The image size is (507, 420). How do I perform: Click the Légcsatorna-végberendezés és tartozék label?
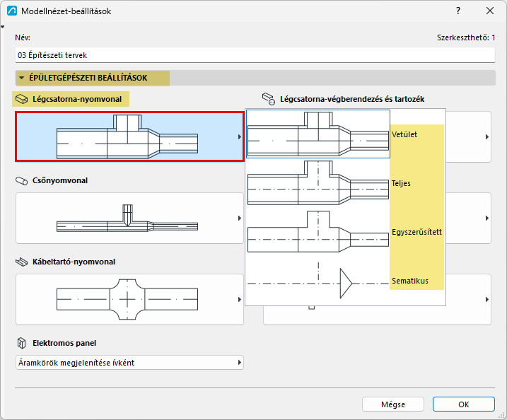(352, 99)
